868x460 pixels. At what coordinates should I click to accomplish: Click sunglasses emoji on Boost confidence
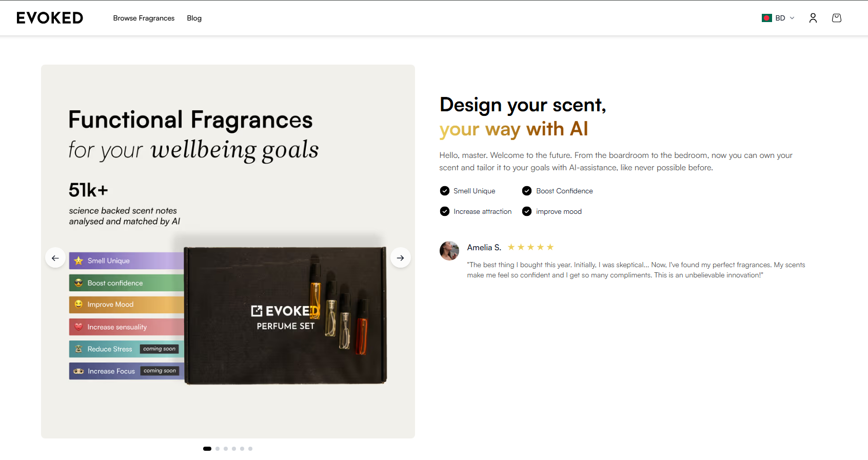[78, 283]
